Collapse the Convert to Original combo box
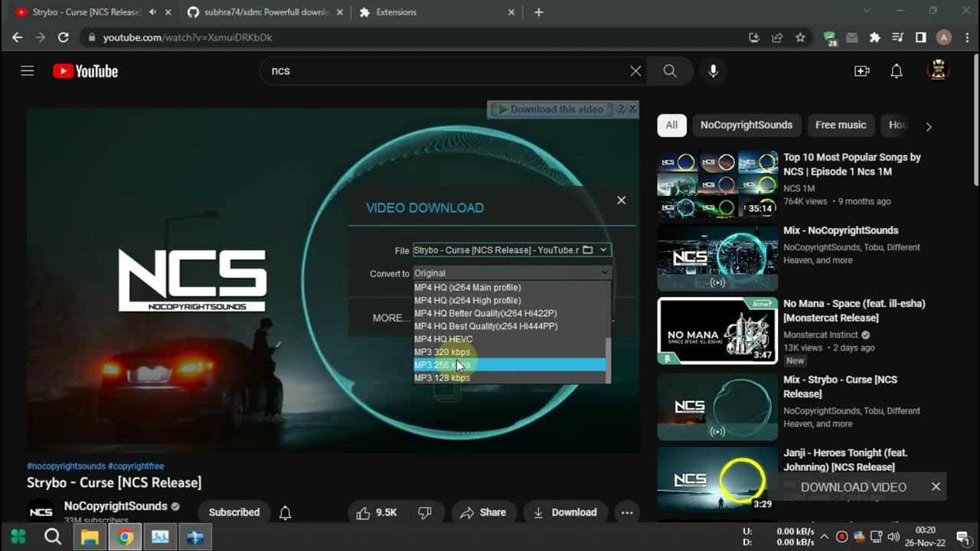This screenshot has height=551, width=980. 512,273
